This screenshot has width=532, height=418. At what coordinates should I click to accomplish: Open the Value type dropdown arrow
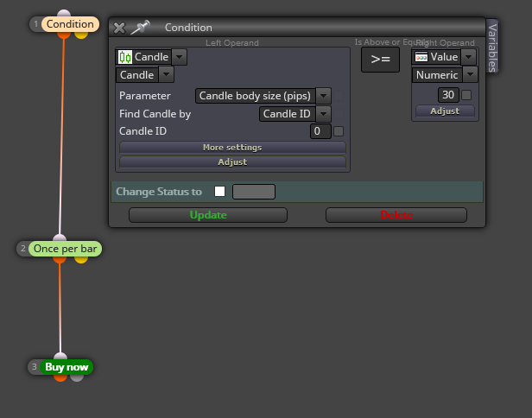[x=469, y=57]
